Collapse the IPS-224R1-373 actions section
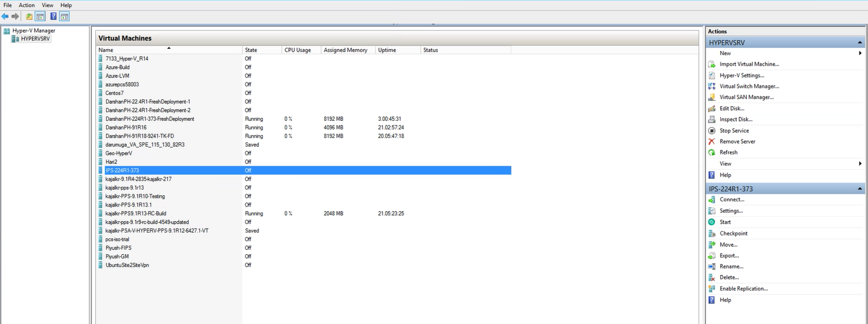Viewport: 868px width, 324px height. pos(860,189)
